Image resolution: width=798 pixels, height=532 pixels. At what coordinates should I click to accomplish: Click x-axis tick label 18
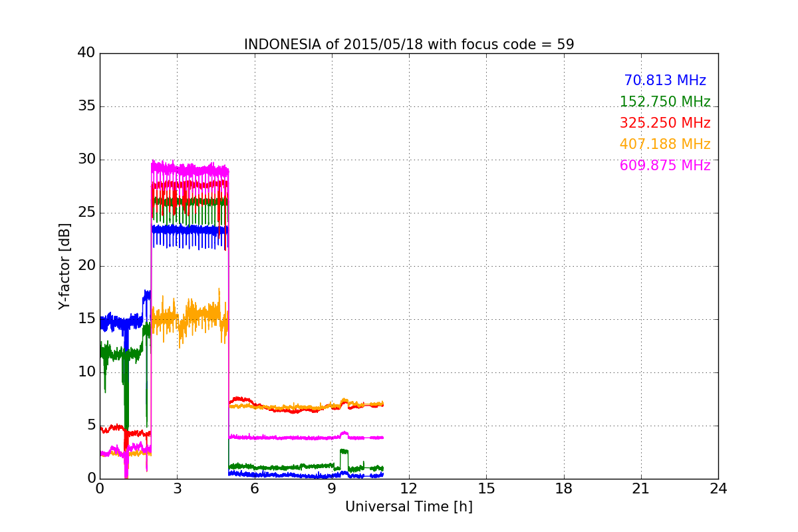(564, 489)
